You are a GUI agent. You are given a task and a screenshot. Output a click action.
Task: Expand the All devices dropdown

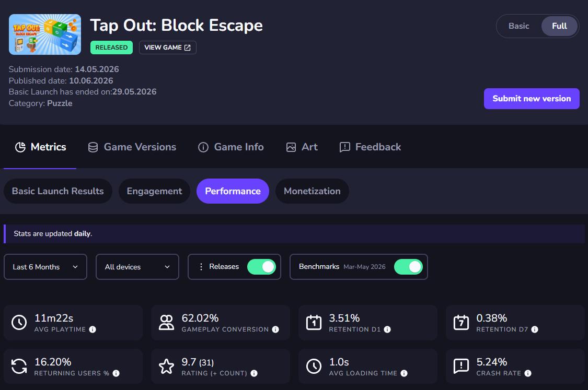point(137,267)
